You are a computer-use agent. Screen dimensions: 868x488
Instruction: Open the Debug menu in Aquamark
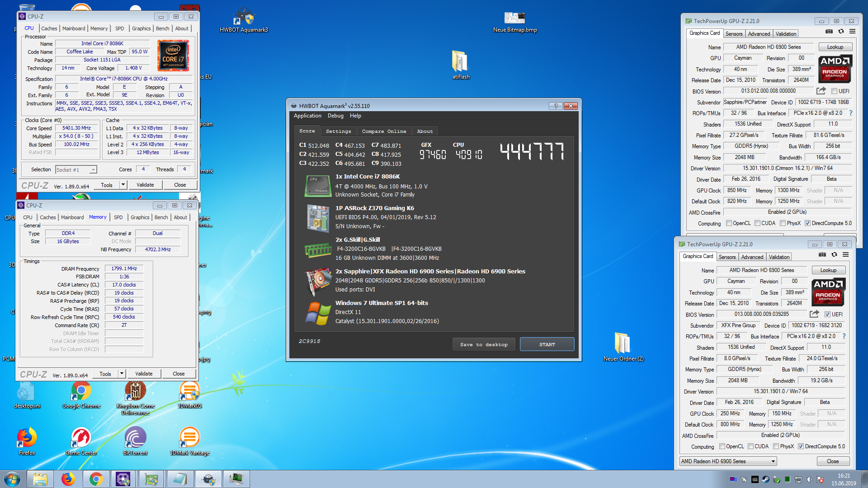[335, 116]
